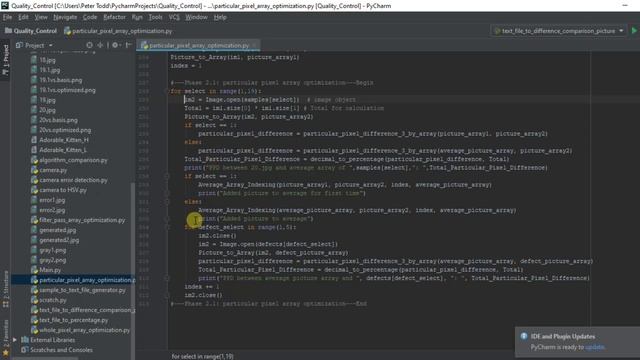Viewport: 640px width, 360px height.
Task: Expand the External Libraries node arrow
Action: 15,340
